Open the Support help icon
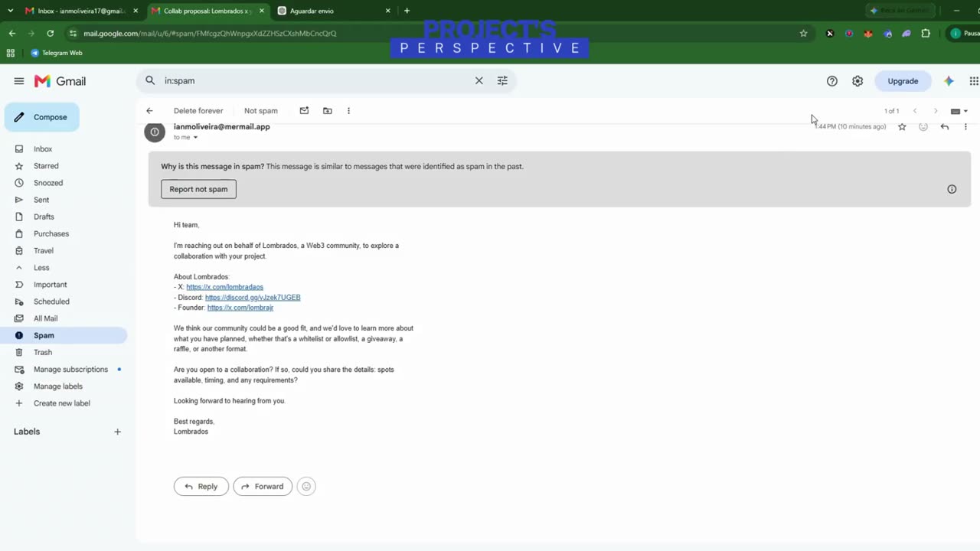This screenshot has height=551, width=980. [x=832, y=81]
